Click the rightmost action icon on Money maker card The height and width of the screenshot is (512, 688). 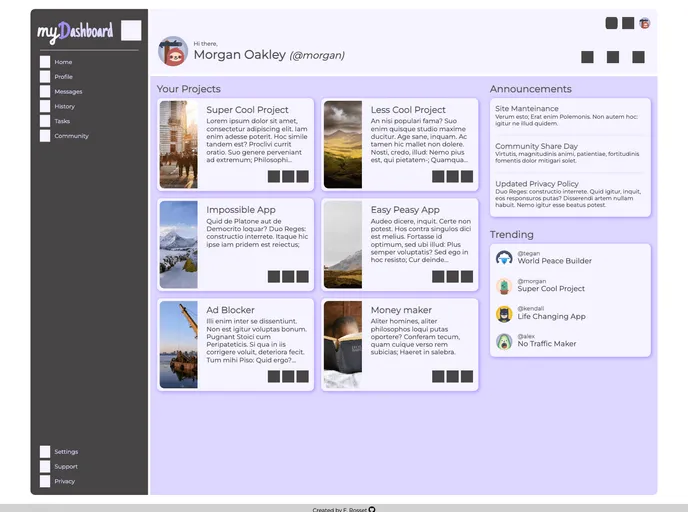[466, 377]
